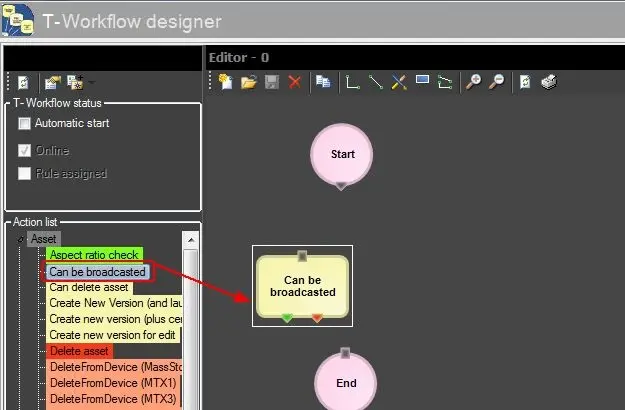The image size is (625, 410).
Task: Select 'Delete asset' action item
Action: point(79,351)
